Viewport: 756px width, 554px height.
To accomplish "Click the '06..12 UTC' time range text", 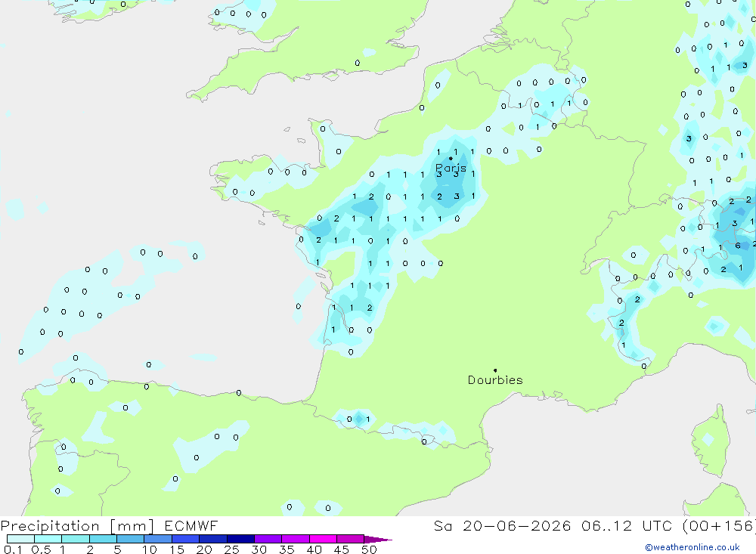I will pos(626,526).
